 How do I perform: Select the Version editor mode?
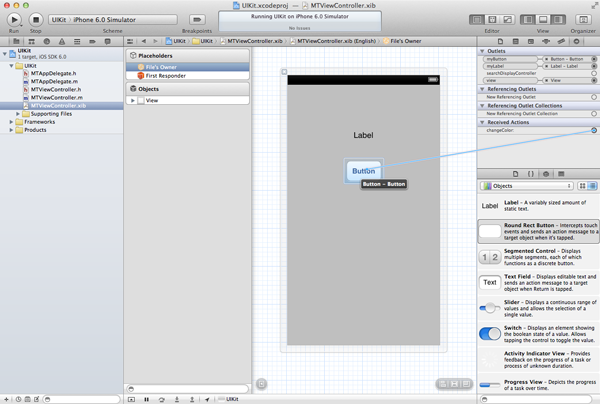[507, 20]
